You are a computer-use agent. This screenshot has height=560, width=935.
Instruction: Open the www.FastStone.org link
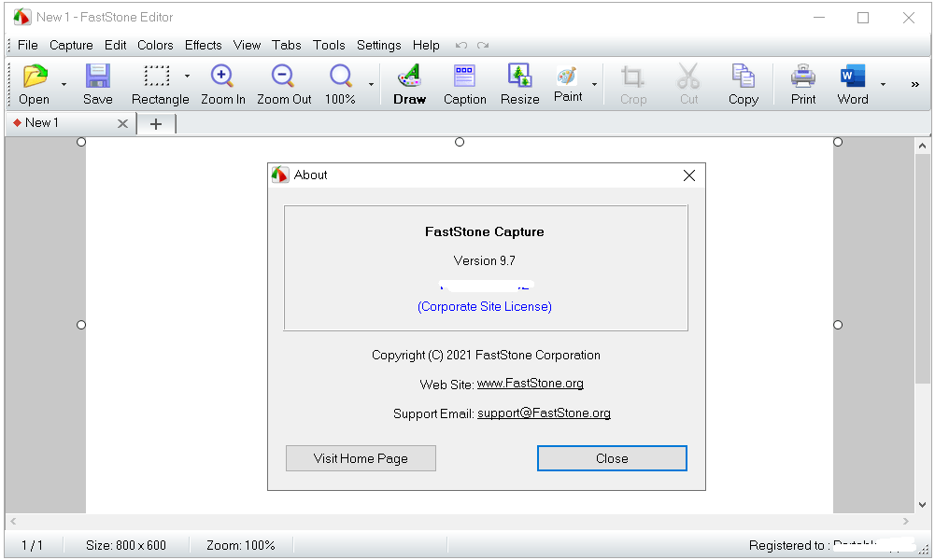[531, 383]
